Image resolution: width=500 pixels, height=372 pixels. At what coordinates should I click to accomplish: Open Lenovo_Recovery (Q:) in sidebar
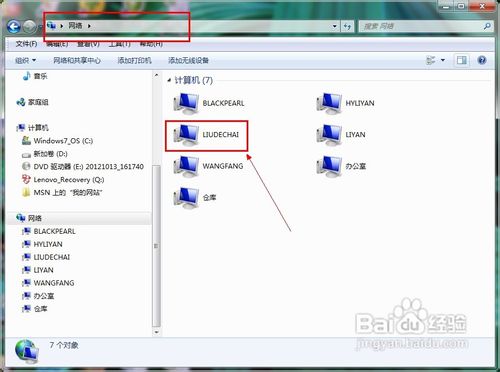(x=63, y=180)
